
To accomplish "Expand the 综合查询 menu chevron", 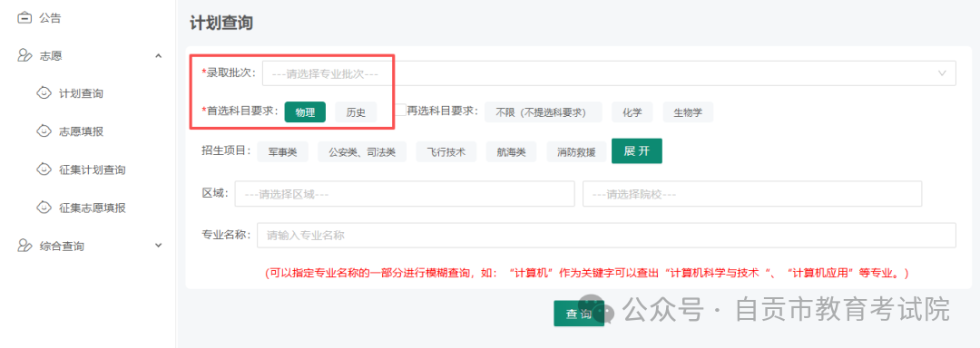I will (x=158, y=246).
